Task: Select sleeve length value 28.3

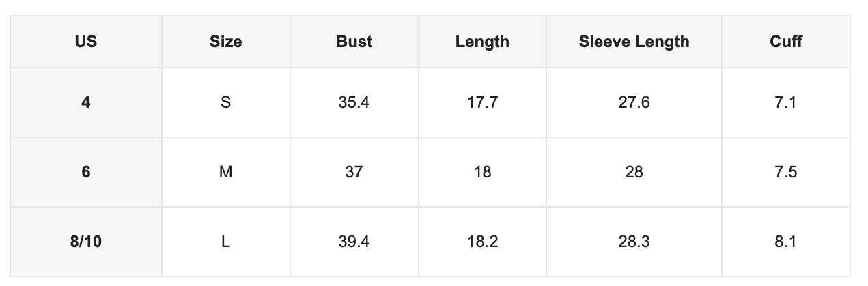Action: point(634,242)
